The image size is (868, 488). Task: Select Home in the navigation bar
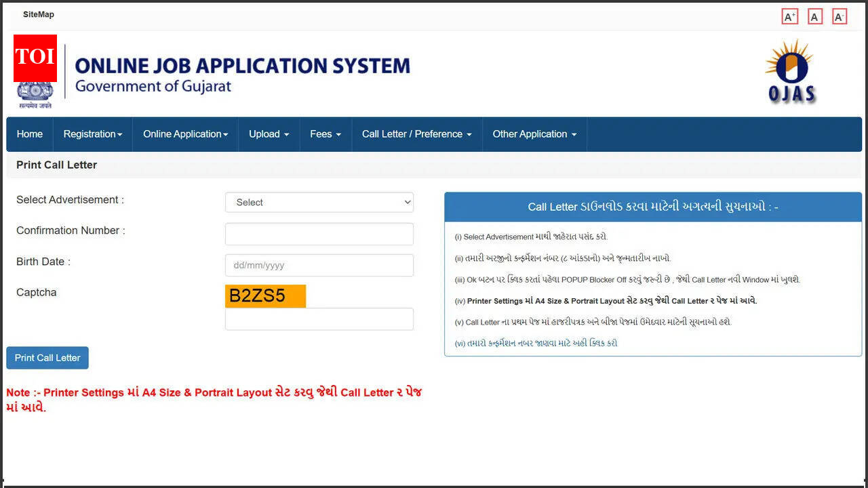(x=29, y=134)
